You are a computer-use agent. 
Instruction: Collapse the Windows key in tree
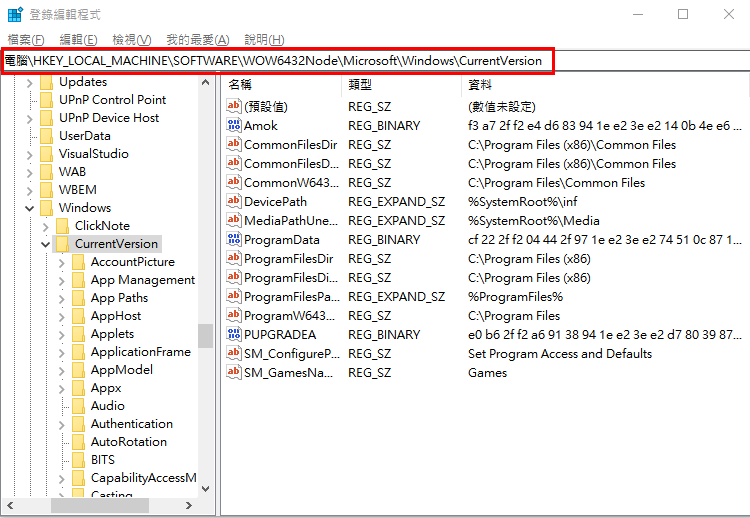[x=30, y=208]
